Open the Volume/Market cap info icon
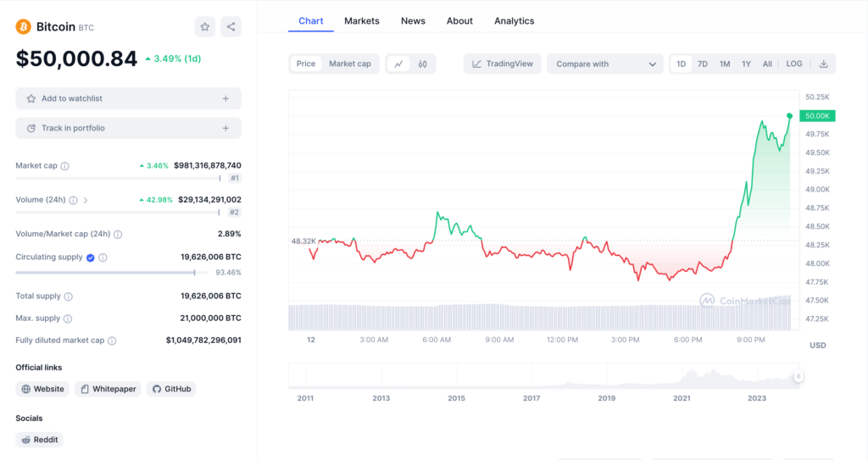Viewport: 868px width, 460px height. (x=118, y=235)
